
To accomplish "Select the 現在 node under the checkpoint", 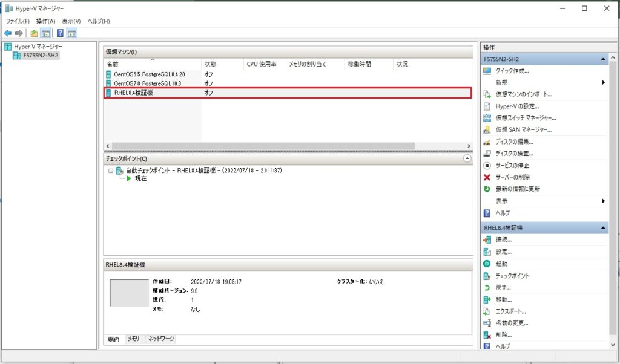I will (140, 178).
